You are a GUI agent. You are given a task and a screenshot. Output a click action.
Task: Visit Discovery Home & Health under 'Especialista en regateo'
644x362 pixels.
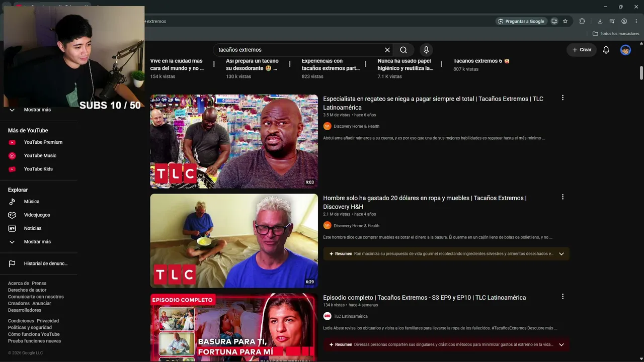356,126
